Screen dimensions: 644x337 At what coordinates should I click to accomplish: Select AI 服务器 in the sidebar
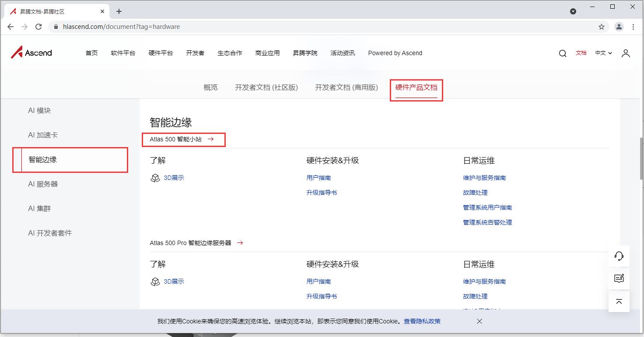(43, 184)
